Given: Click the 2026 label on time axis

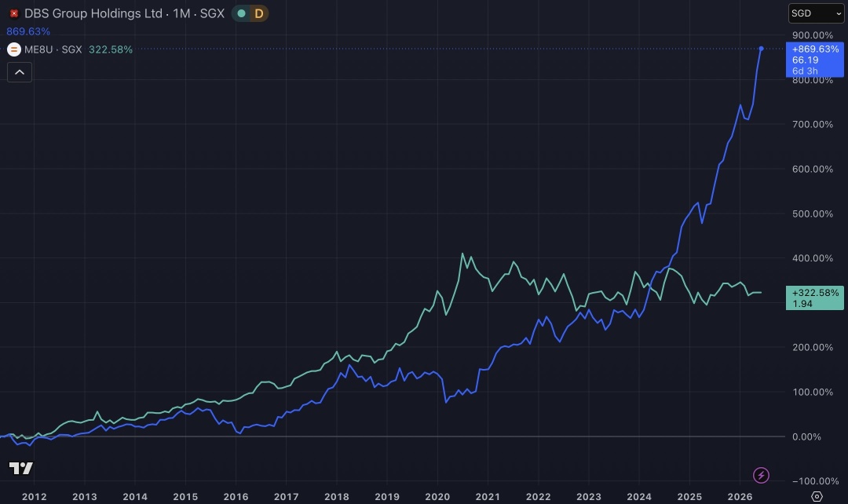Looking at the screenshot, I should (x=740, y=496).
